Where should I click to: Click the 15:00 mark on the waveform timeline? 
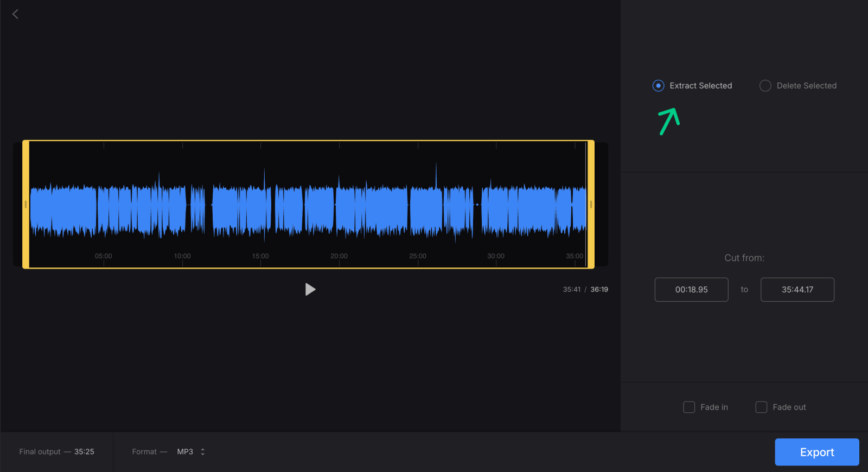point(260,256)
